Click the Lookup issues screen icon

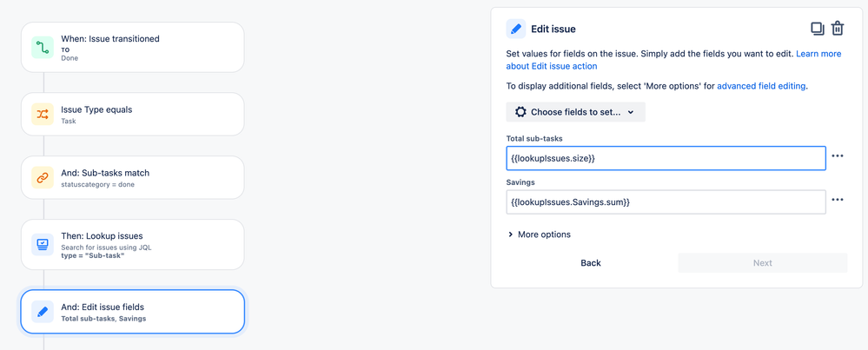click(x=43, y=244)
